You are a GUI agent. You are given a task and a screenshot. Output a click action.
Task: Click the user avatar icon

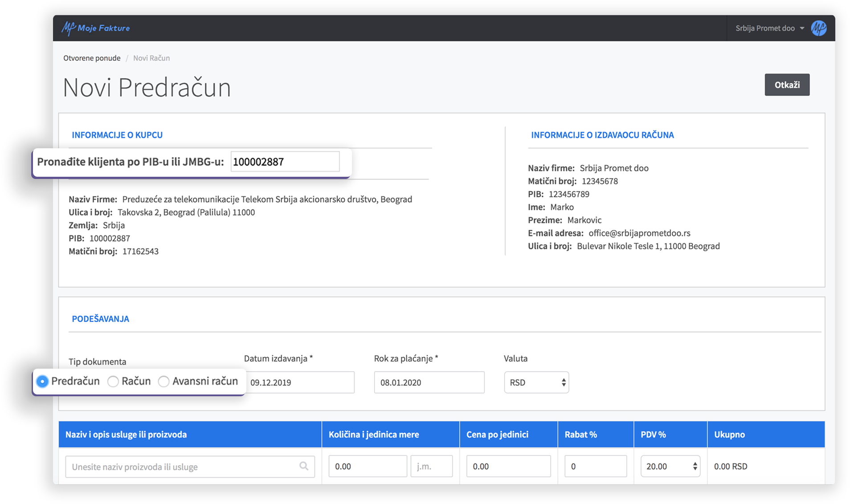(818, 28)
